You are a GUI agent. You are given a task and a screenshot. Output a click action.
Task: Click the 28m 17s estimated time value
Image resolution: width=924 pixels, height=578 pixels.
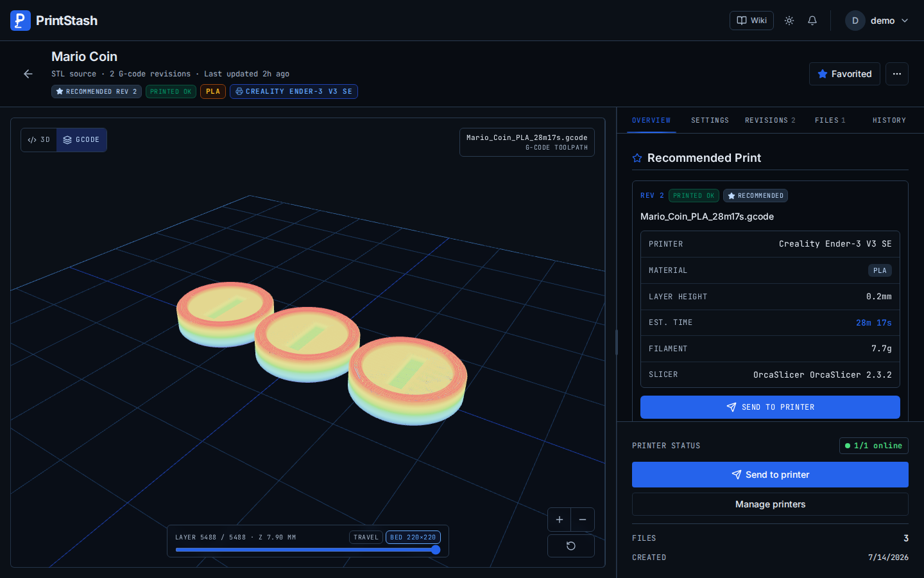874,323
